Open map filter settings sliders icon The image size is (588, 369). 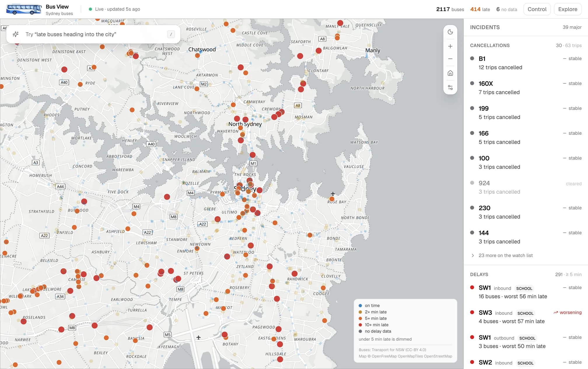click(450, 88)
